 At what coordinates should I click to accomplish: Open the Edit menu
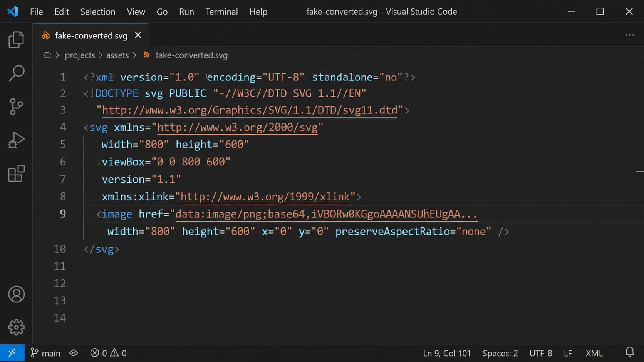coord(62,12)
